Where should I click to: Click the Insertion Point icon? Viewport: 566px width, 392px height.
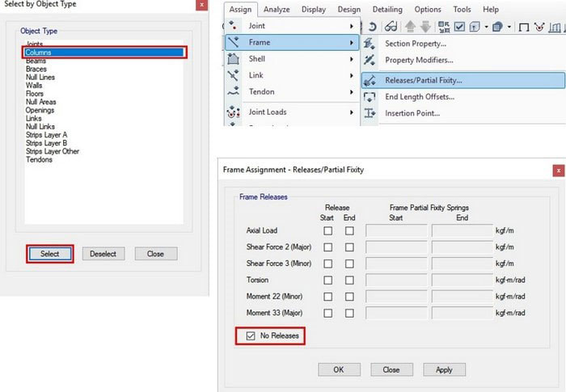[370, 114]
